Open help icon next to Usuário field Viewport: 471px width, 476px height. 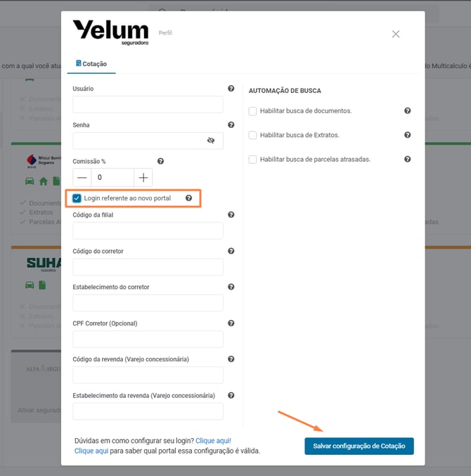[231, 89]
